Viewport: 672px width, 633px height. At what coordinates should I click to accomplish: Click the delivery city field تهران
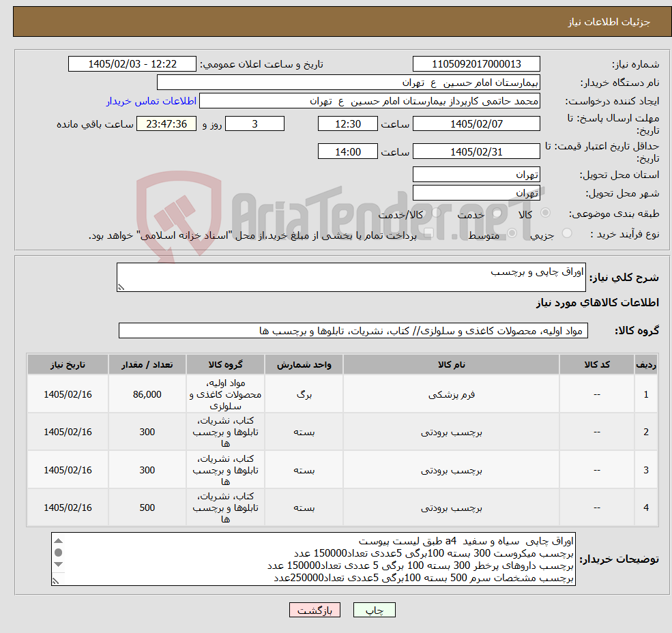[x=476, y=193]
